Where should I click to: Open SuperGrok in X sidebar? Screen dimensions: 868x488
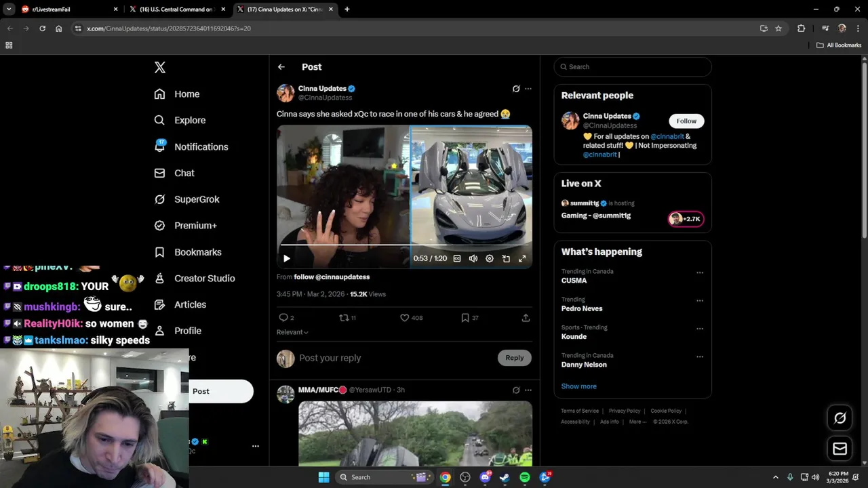coord(186,199)
